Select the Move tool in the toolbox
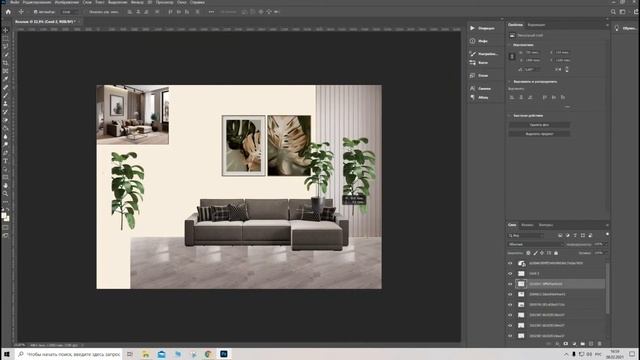Viewport: 640px width, 360px height. pyautogui.click(x=5, y=31)
